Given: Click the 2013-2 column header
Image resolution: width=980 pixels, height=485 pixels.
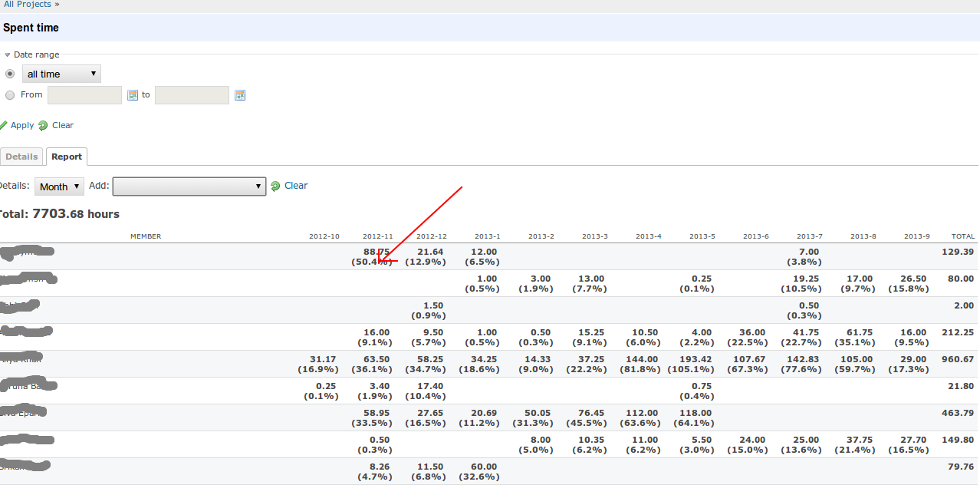Looking at the screenshot, I should [x=541, y=236].
